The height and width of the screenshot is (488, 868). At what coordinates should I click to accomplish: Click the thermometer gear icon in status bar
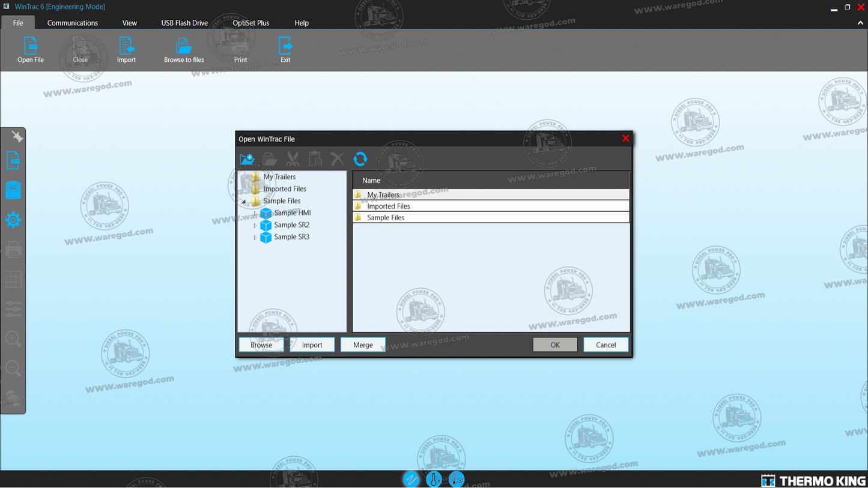click(x=457, y=479)
